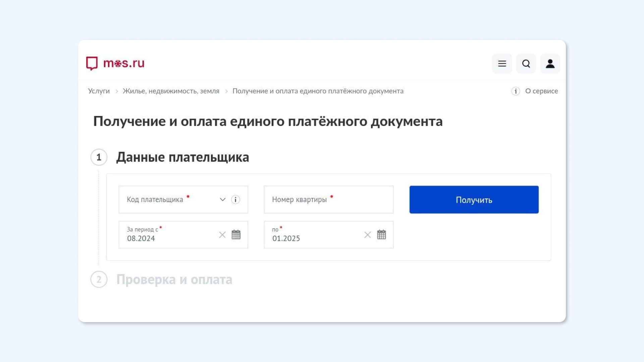Open calendar for the по field
The image size is (644, 362).
[381, 235]
